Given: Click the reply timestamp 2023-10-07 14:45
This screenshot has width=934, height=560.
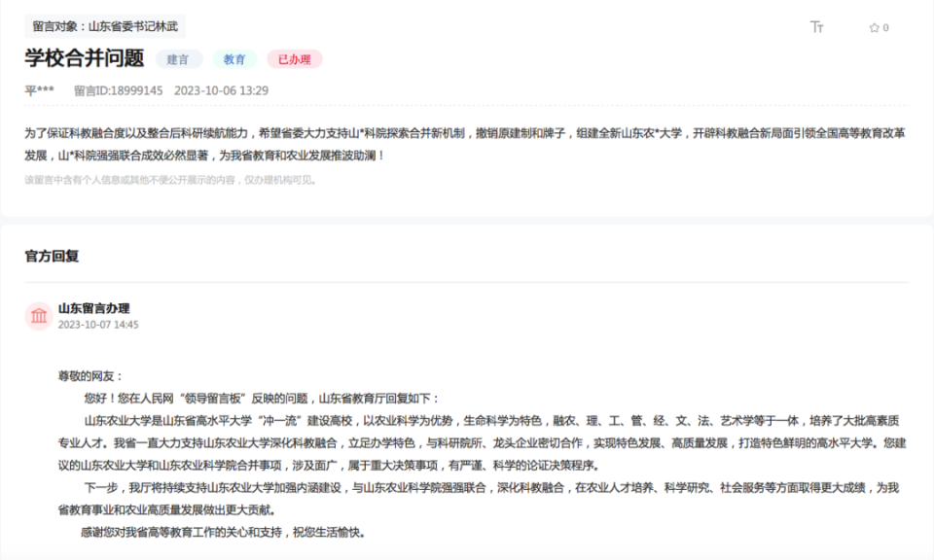Looking at the screenshot, I should tap(98, 325).
